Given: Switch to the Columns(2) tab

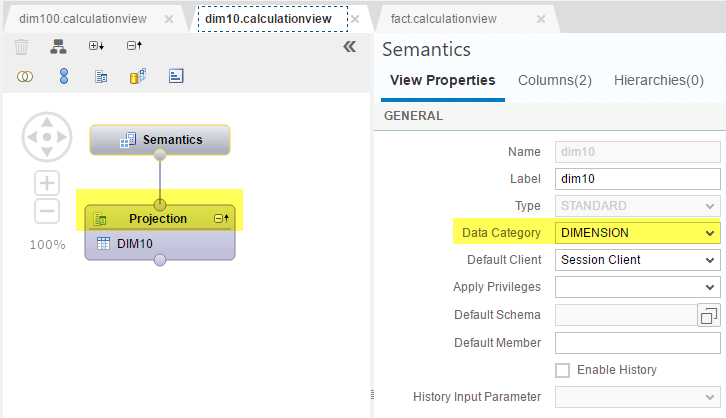Looking at the screenshot, I should point(555,80).
